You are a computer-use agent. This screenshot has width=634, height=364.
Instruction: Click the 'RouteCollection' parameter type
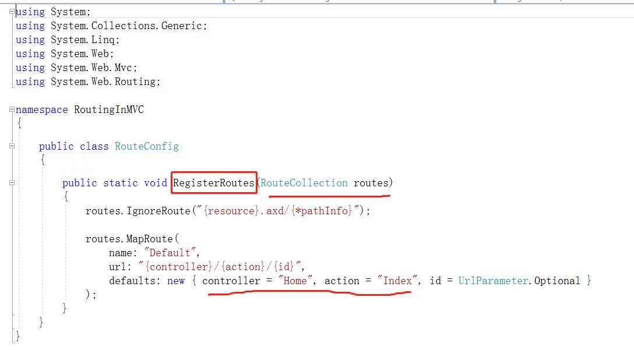click(304, 183)
